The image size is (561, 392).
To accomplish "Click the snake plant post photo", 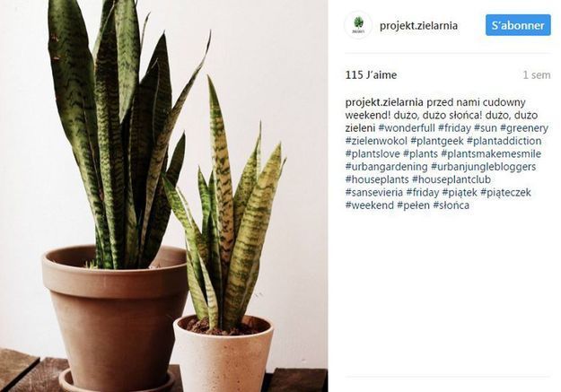I will (164, 196).
